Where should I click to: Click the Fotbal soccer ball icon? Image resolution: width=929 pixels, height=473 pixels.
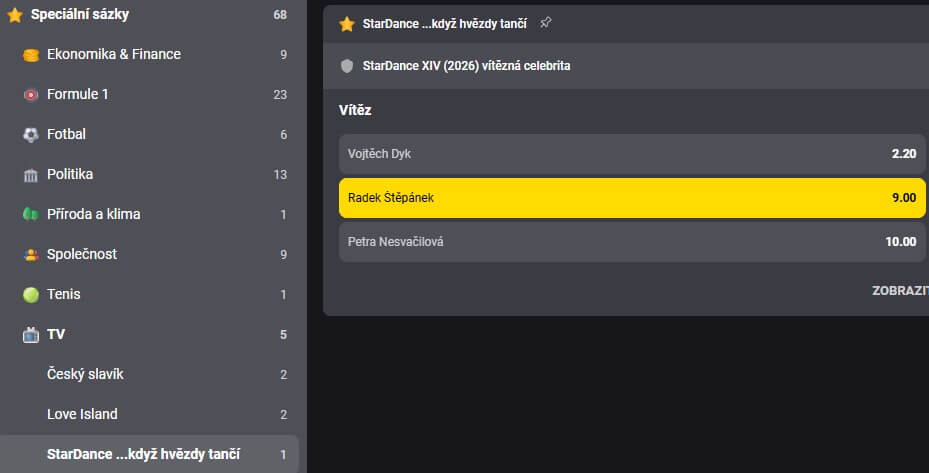(x=30, y=134)
